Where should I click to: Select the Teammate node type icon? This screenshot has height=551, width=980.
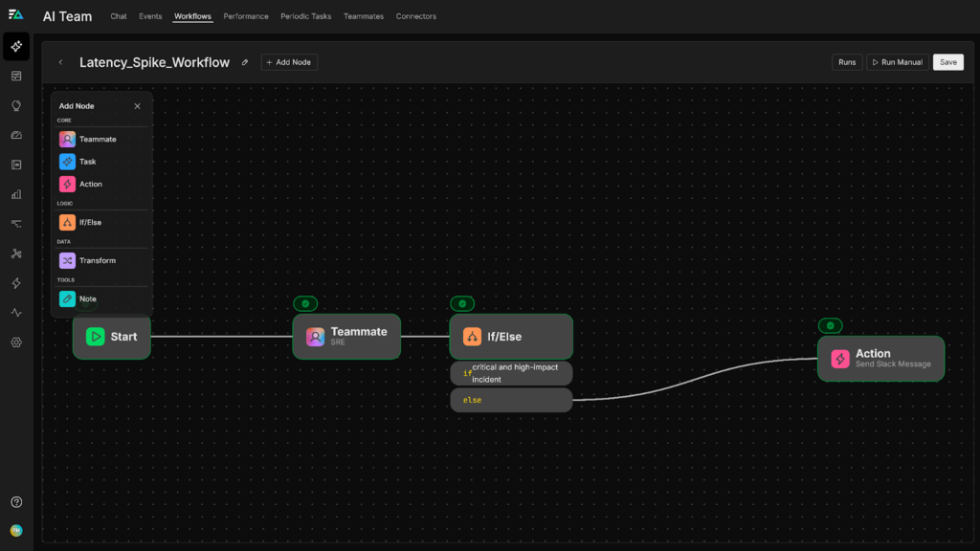point(67,140)
